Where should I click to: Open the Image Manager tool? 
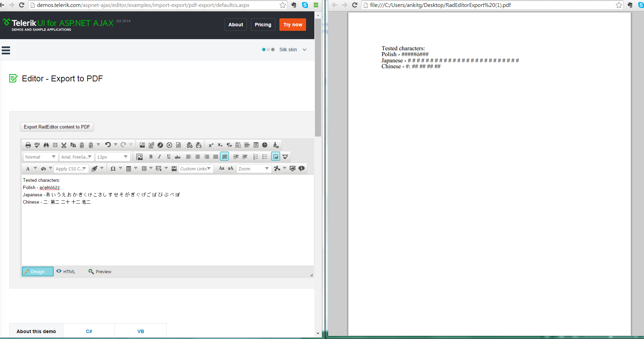click(x=142, y=145)
